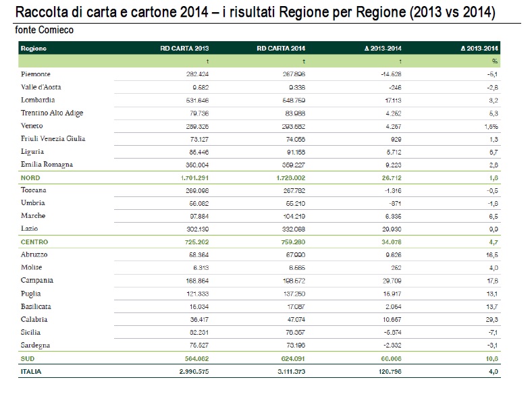
Task: Click the ITALIA 2014 total value 3.111.373
Action: 290,371
